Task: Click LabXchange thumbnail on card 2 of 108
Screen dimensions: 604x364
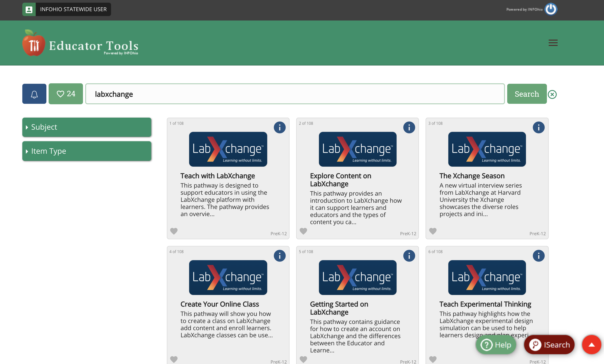Action: pyautogui.click(x=357, y=149)
